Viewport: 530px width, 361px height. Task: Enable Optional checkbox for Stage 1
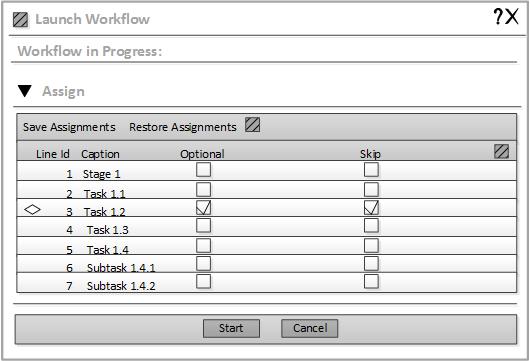tap(203, 169)
